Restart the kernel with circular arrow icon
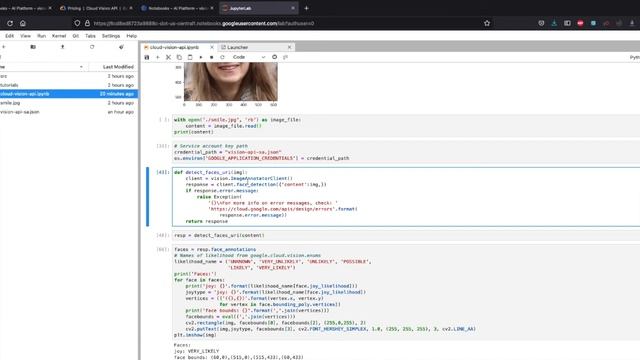 tap(222, 57)
